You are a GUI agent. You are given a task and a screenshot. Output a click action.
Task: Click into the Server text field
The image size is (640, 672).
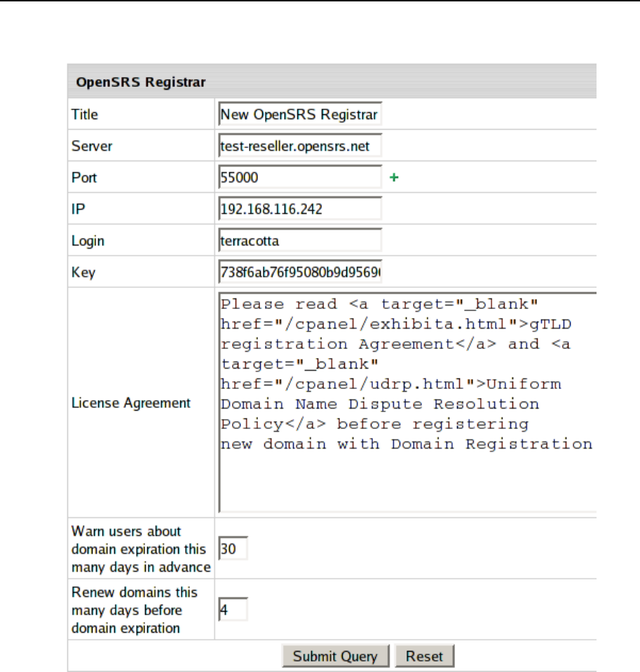[x=300, y=146]
